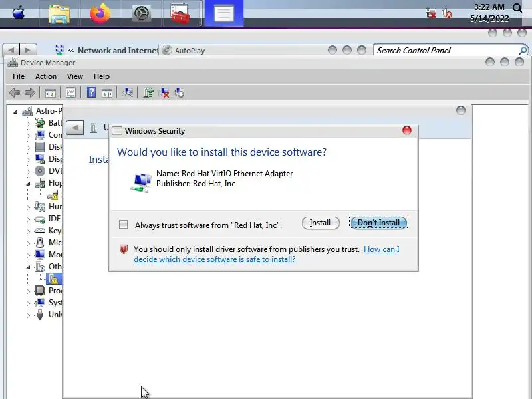Collapse the Other devices tree node
Screen dimensions: 532x399
point(28,267)
